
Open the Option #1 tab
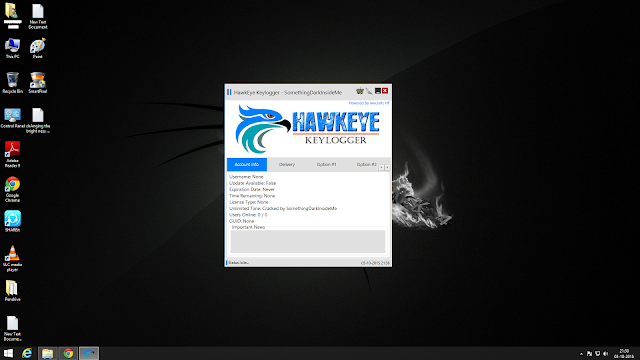tap(327, 164)
